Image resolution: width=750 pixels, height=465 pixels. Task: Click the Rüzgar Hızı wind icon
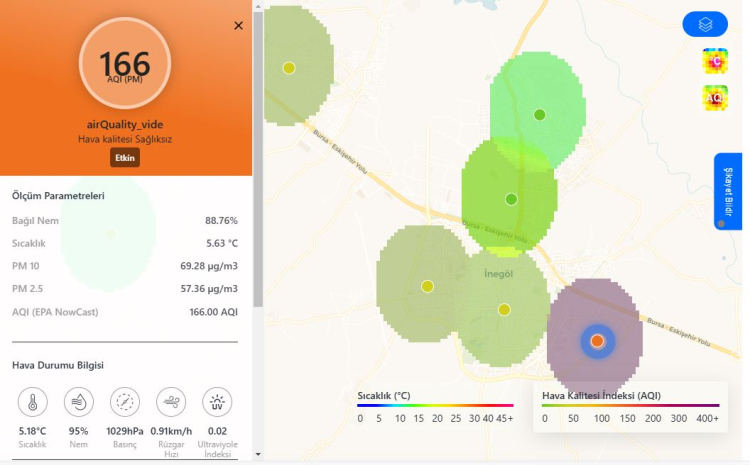pos(171,402)
